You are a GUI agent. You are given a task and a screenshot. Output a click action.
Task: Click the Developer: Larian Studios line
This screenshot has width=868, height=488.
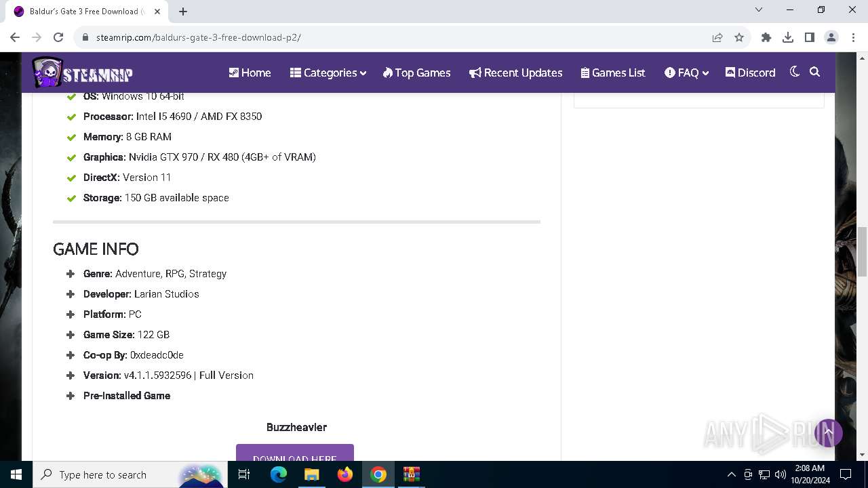(141, 294)
